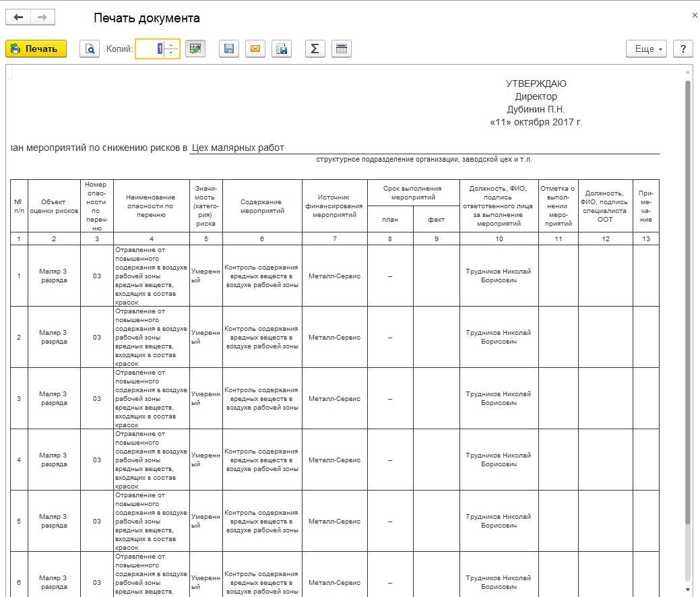
Task: Click the Примечание column header
Action: (x=645, y=206)
